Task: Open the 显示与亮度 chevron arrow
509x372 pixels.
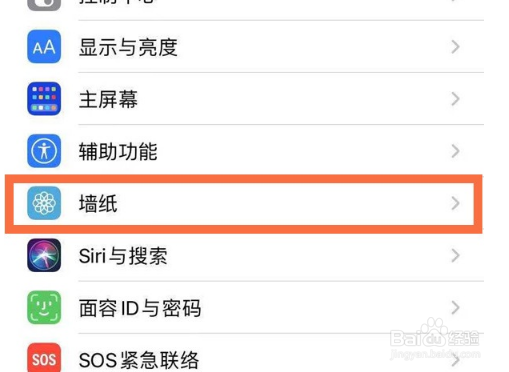Action: pos(455,47)
